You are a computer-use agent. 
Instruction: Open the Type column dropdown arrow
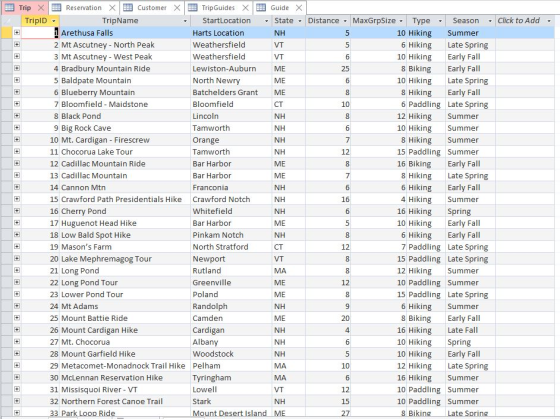440,21
